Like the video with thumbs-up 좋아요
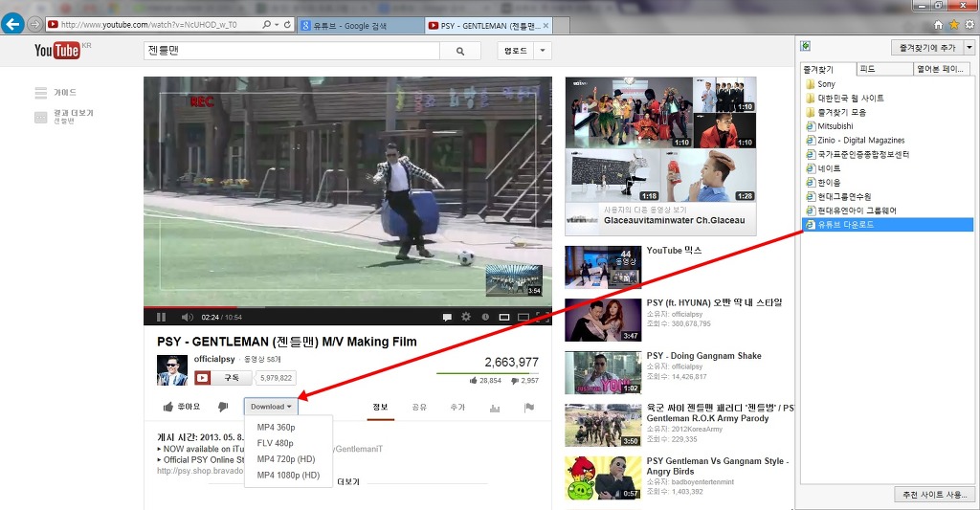Viewport: 980px width, 510px height. [181, 407]
